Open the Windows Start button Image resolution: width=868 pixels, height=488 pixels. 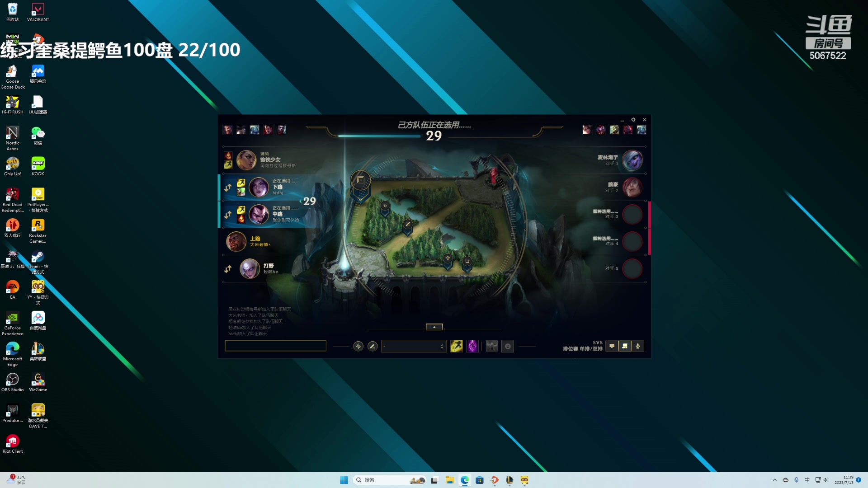[344, 480]
